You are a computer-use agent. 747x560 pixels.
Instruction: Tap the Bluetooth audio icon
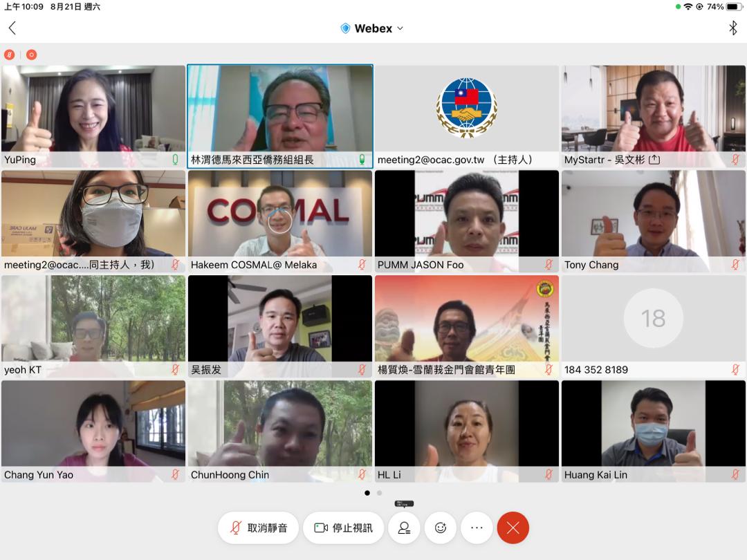coord(733,28)
